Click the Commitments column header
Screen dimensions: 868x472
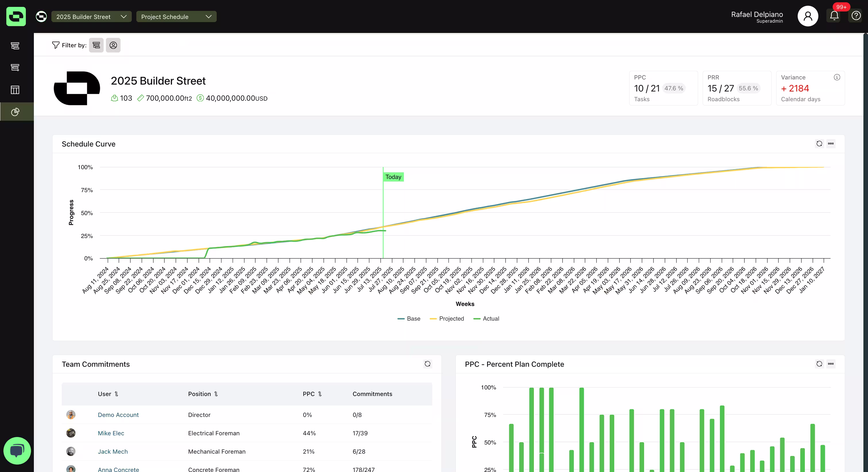point(372,394)
